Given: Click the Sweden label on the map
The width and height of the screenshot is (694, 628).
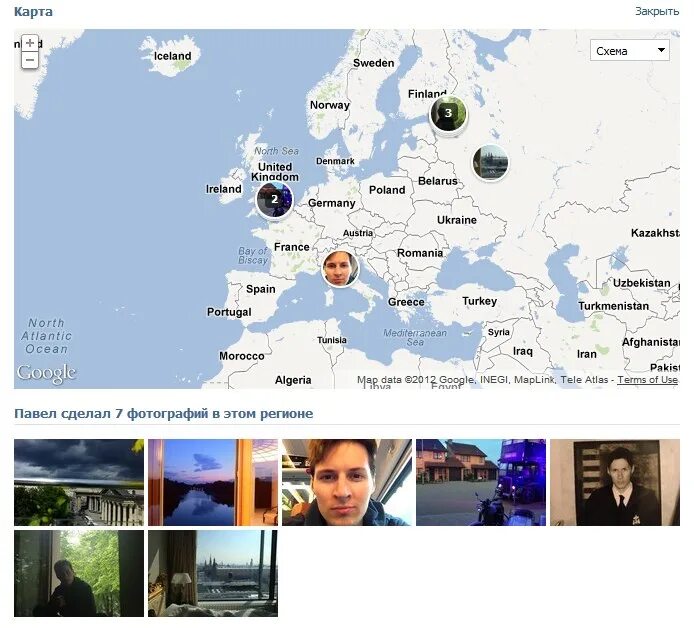Looking at the screenshot, I should tap(373, 63).
